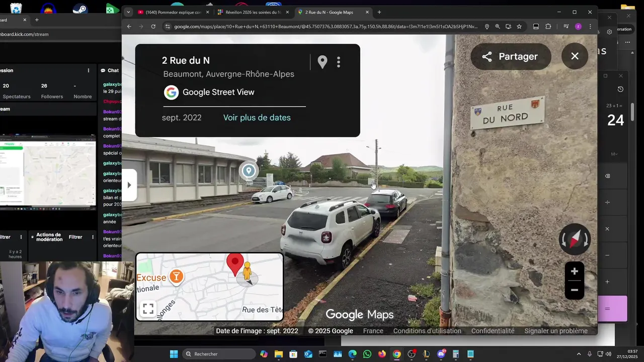Switch to the Pommedor explique YouTube tab
This screenshot has height=362, width=644.
[173, 12]
